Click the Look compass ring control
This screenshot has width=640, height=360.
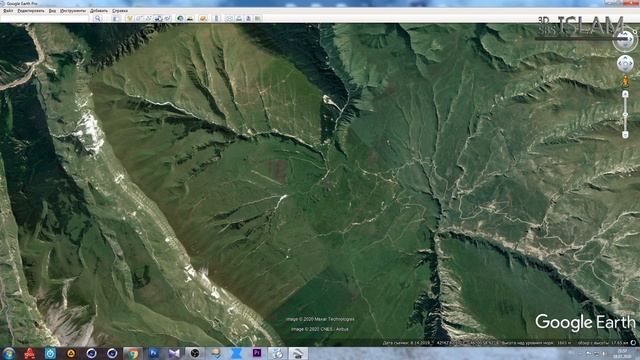click(x=625, y=39)
